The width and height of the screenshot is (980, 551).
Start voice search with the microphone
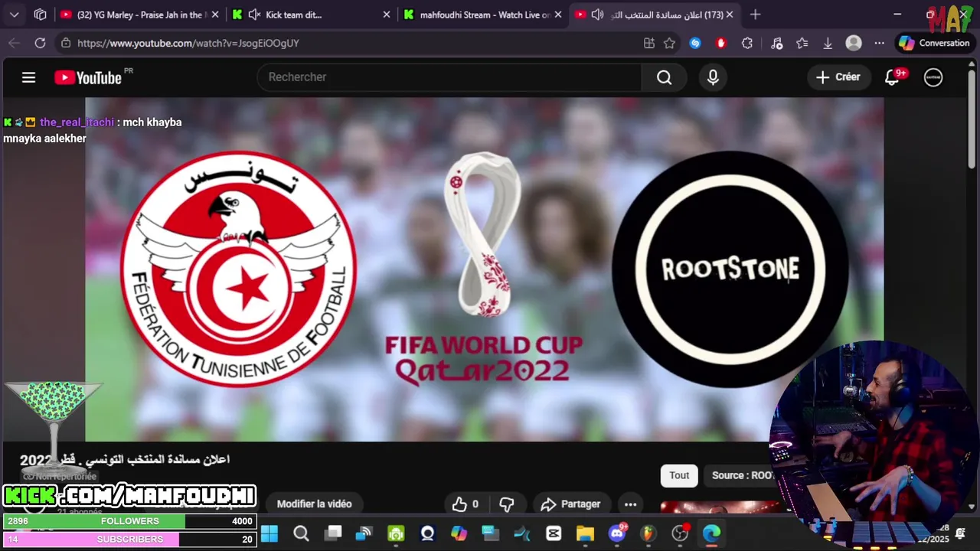click(713, 77)
